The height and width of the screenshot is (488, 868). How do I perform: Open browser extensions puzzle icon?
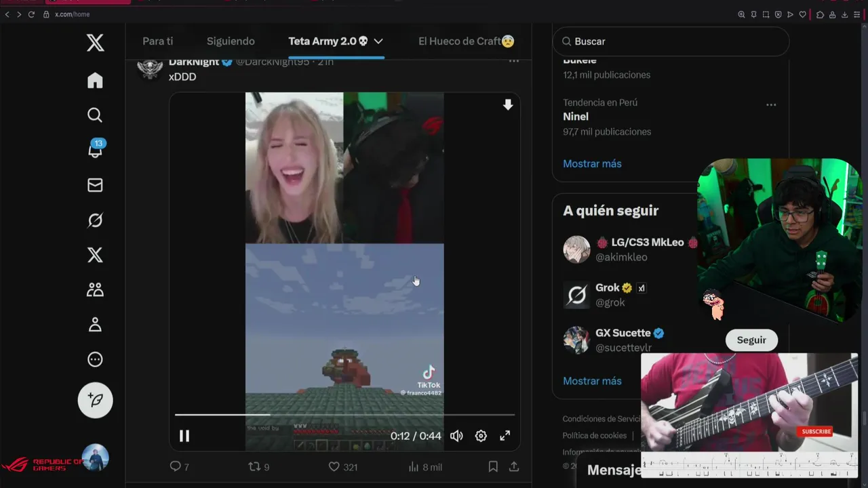coord(821,14)
